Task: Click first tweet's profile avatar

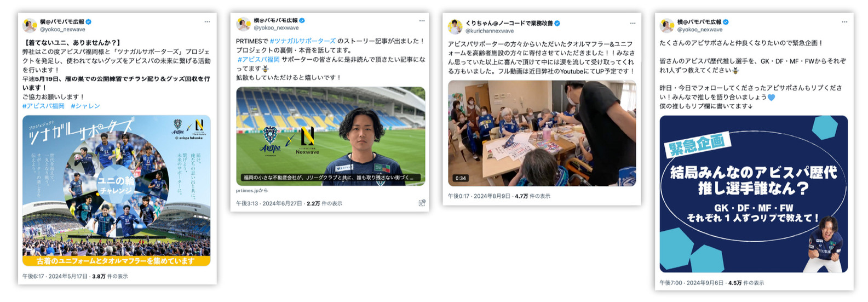Action: coord(30,25)
